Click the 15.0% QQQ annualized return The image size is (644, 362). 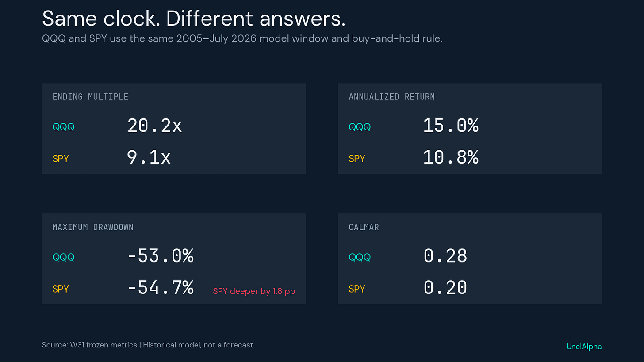451,126
